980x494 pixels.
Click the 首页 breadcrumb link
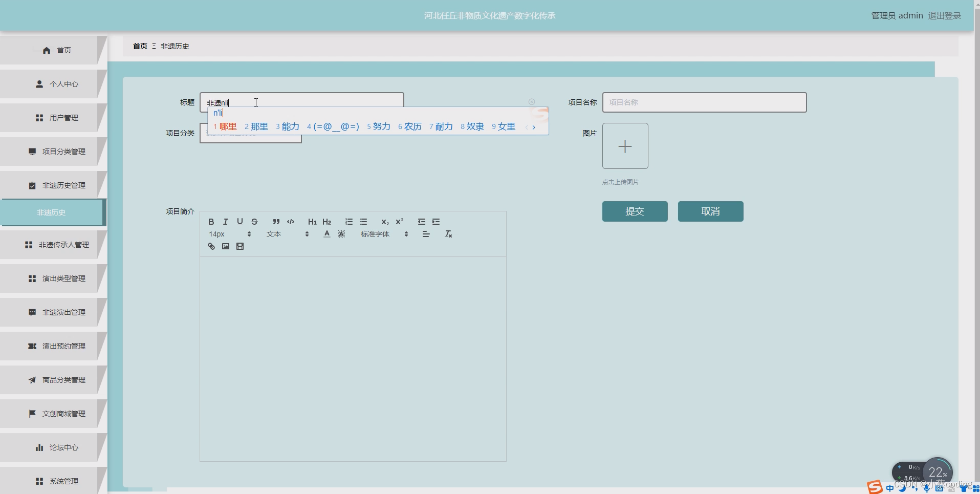pyautogui.click(x=140, y=46)
